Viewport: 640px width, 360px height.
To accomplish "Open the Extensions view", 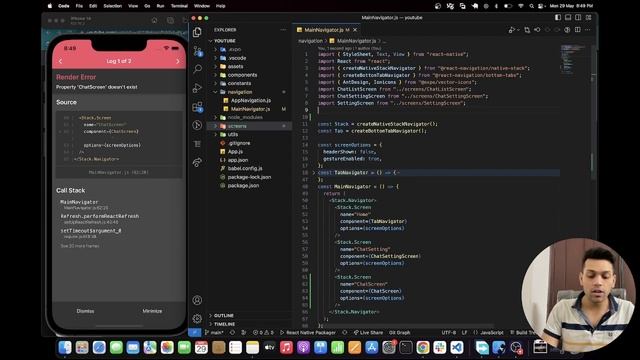I will pyautogui.click(x=197, y=107).
